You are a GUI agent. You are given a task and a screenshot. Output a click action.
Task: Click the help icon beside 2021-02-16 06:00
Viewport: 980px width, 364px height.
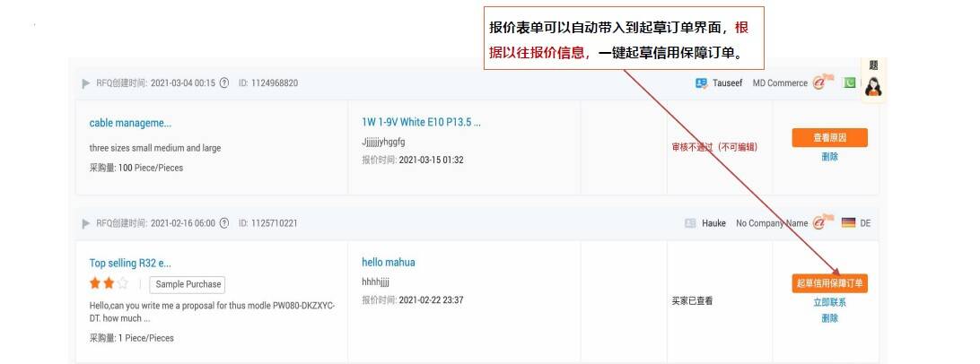(x=224, y=223)
